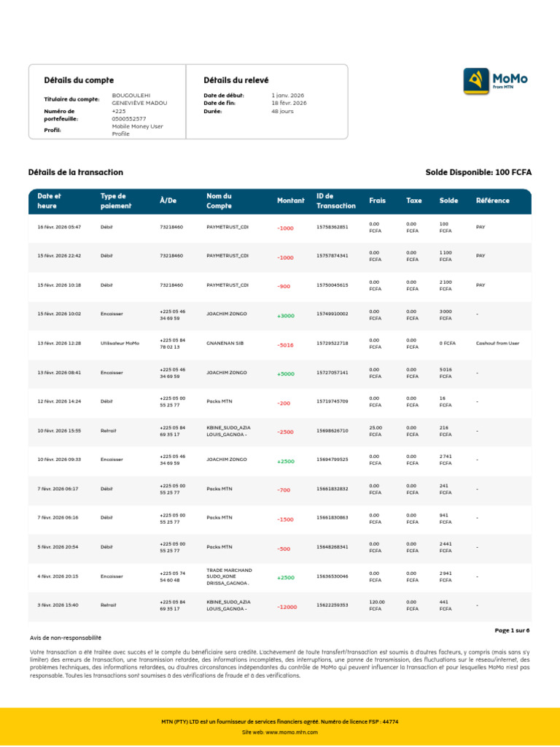Click the +3000 amount from JOACHIM ZONGO

click(286, 316)
